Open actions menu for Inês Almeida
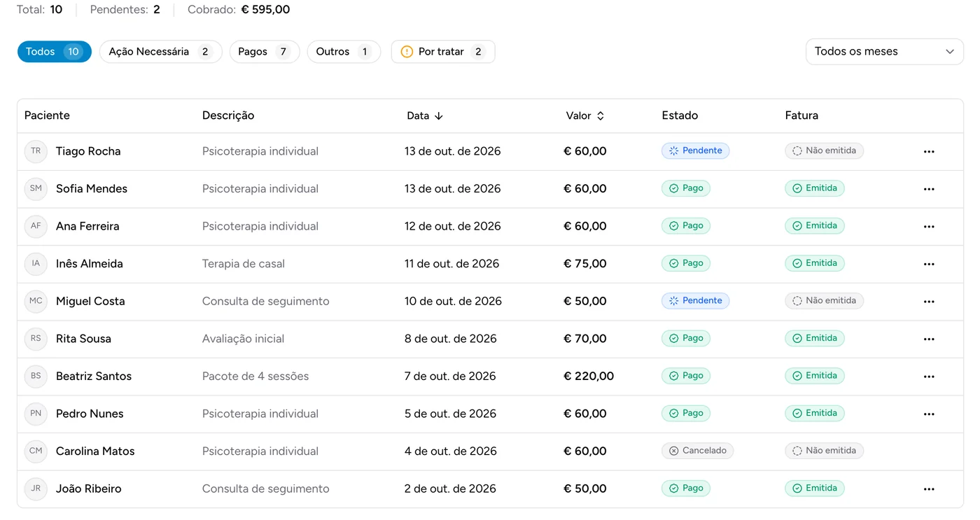 (x=929, y=264)
